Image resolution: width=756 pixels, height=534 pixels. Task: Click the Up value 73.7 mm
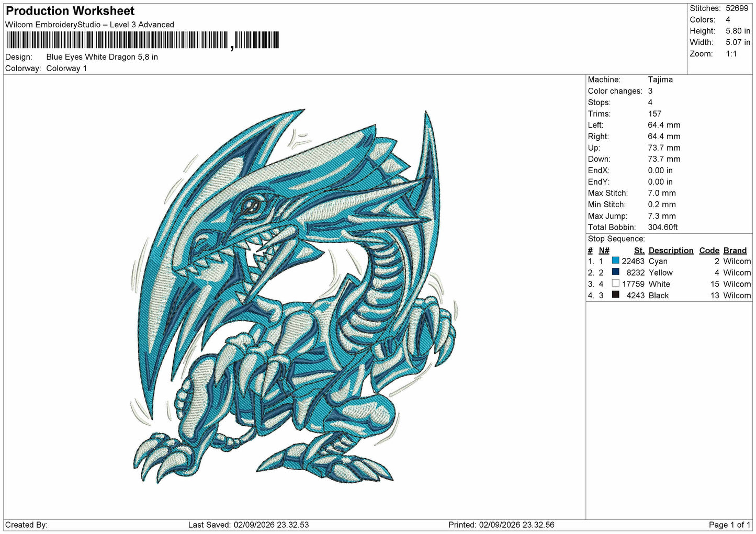(x=664, y=148)
